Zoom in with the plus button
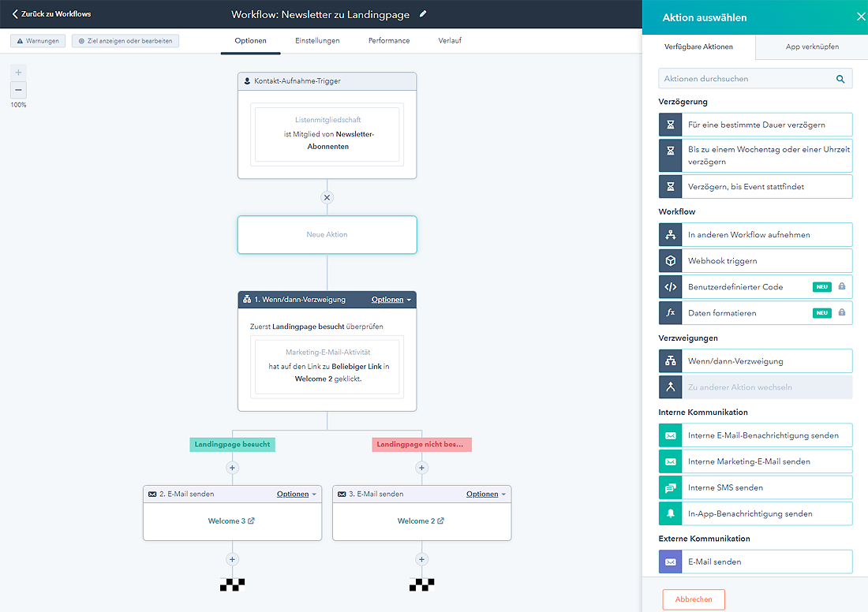Image resolution: width=868 pixels, height=612 pixels. point(18,73)
